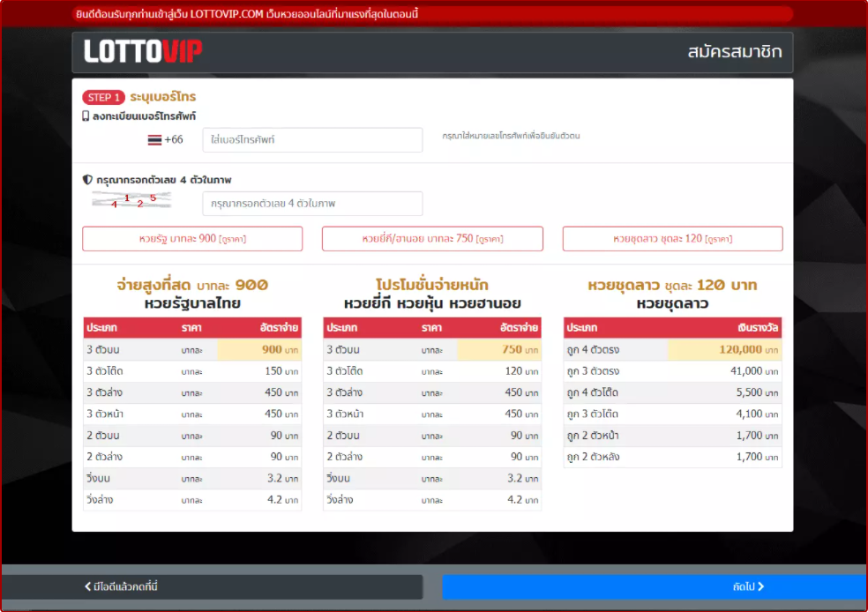Click the blue ถัดไป next button
The height and width of the screenshot is (612, 868).
click(655, 586)
